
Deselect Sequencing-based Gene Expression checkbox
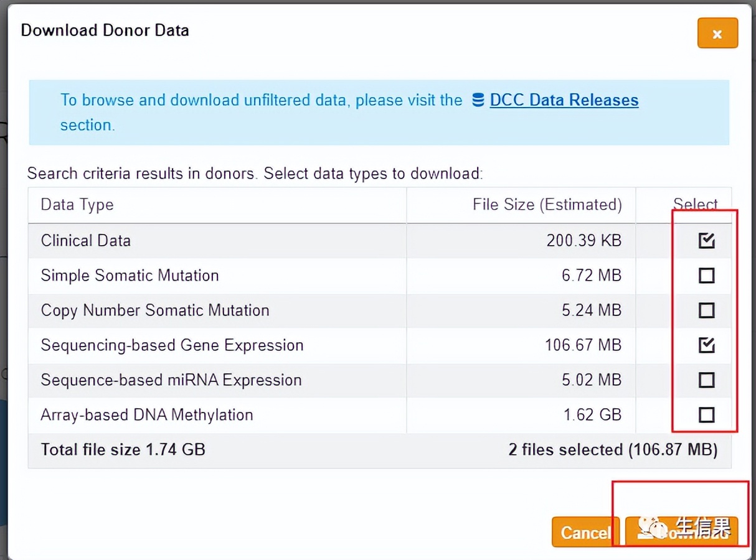706,345
